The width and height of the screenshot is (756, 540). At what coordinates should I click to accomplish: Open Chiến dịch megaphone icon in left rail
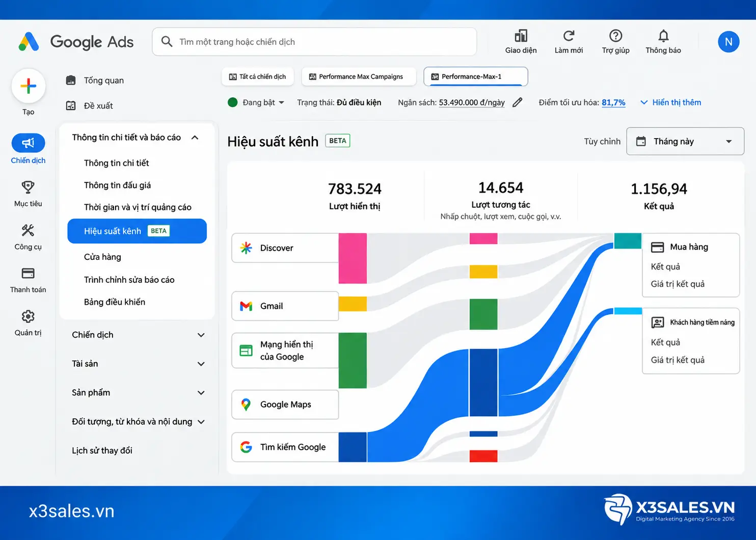point(28,143)
